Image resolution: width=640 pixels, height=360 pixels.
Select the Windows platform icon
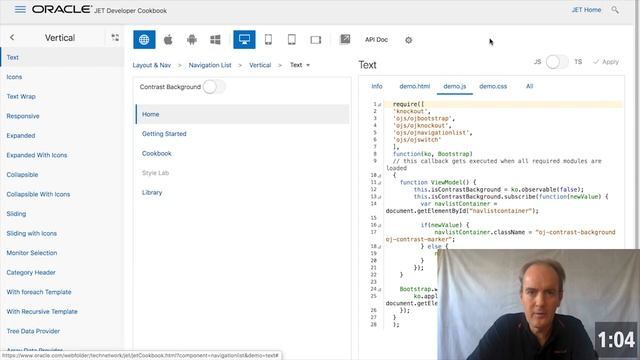(215, 40)
